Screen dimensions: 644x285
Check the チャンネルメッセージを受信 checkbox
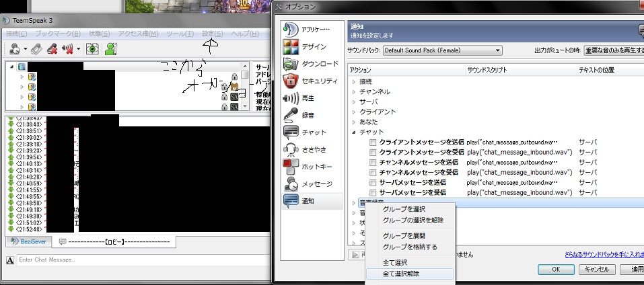(x=373, y=173)
